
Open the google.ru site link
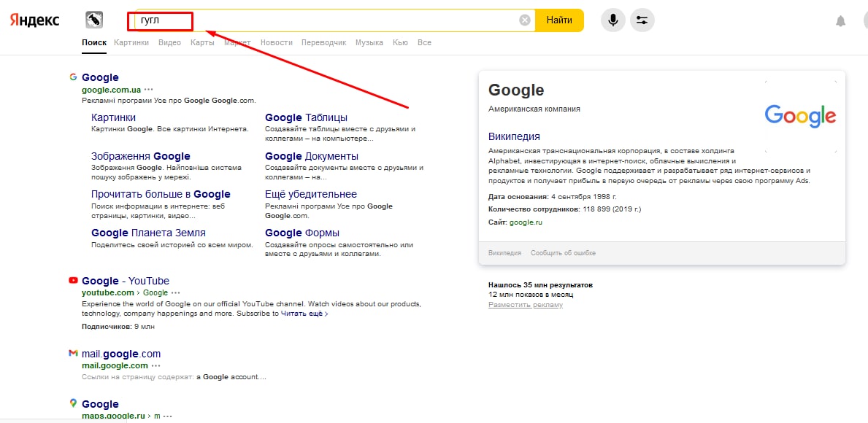(x=526, y=222)
